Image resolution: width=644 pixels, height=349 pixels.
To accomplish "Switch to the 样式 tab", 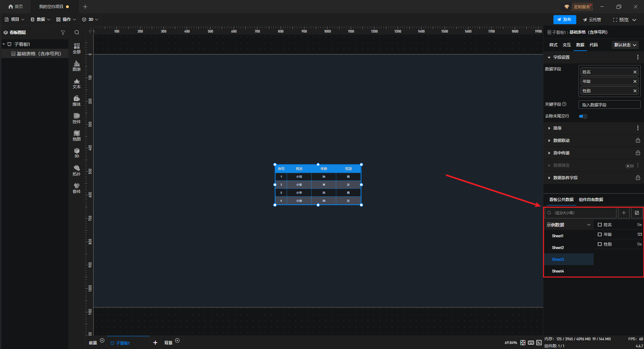I will click(553, 45).
